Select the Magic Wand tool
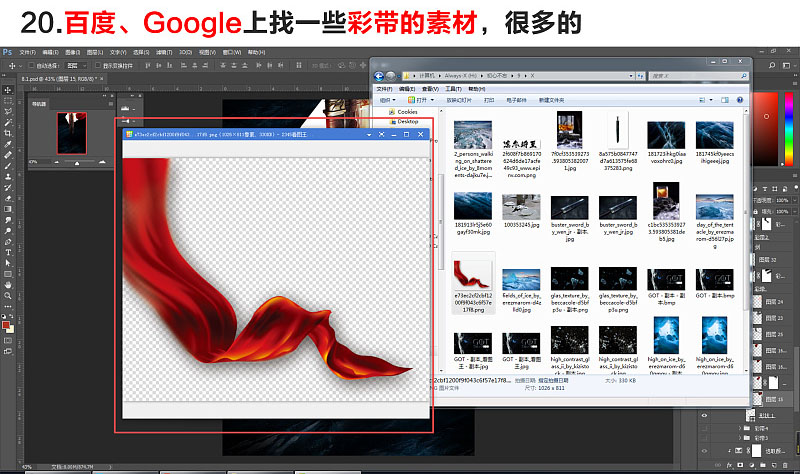This screenshot has height=474, width=800. (8, 122)
